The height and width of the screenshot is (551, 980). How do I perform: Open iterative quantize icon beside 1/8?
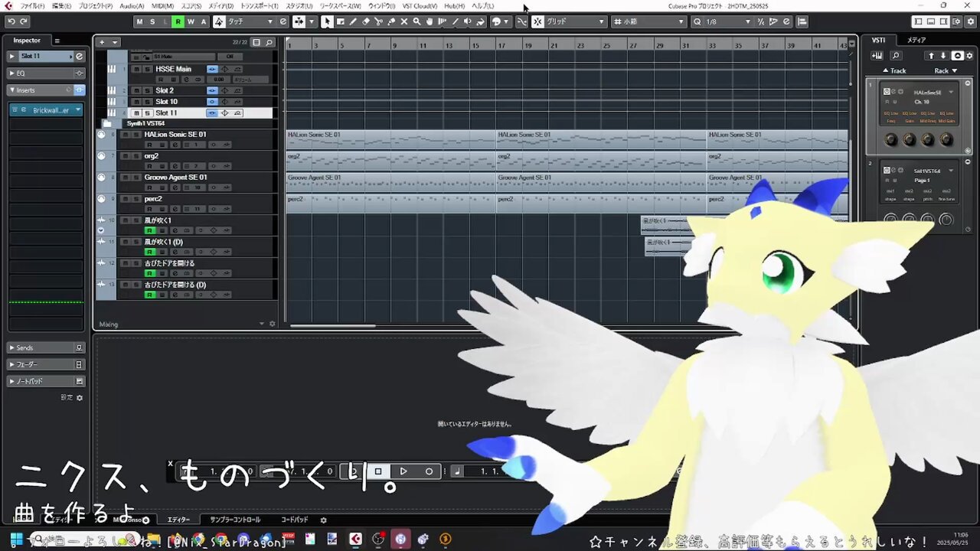pos(761,21)
